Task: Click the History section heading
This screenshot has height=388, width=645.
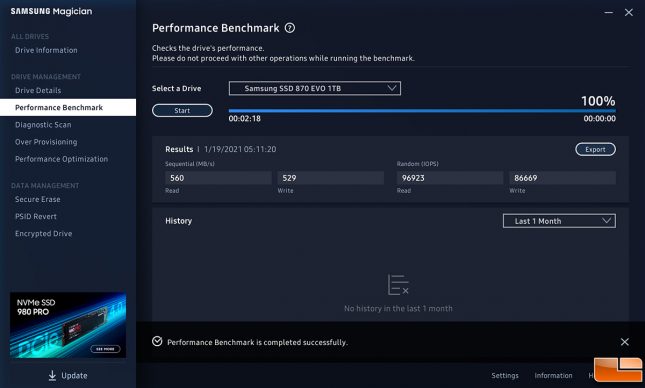Action: coord(179,221)
